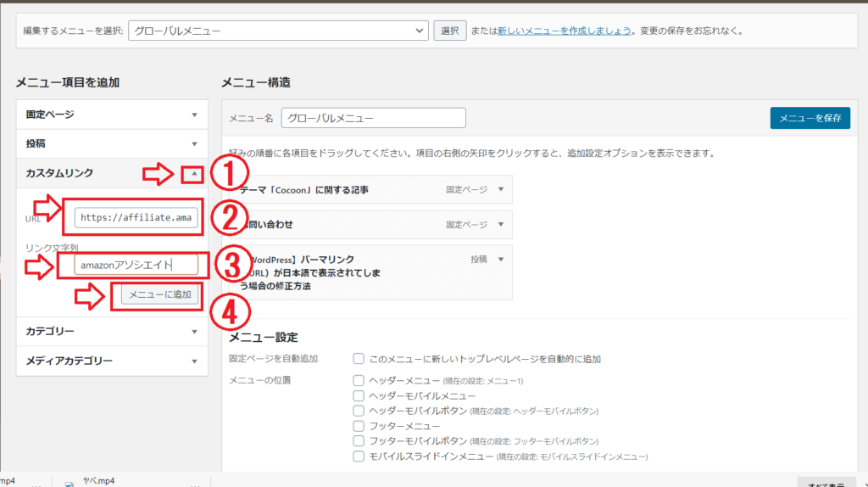This screenshot has width=868, height=487.
Task: Expand the カテゴリー panel arrow
Action: click(x=194, y=332)
